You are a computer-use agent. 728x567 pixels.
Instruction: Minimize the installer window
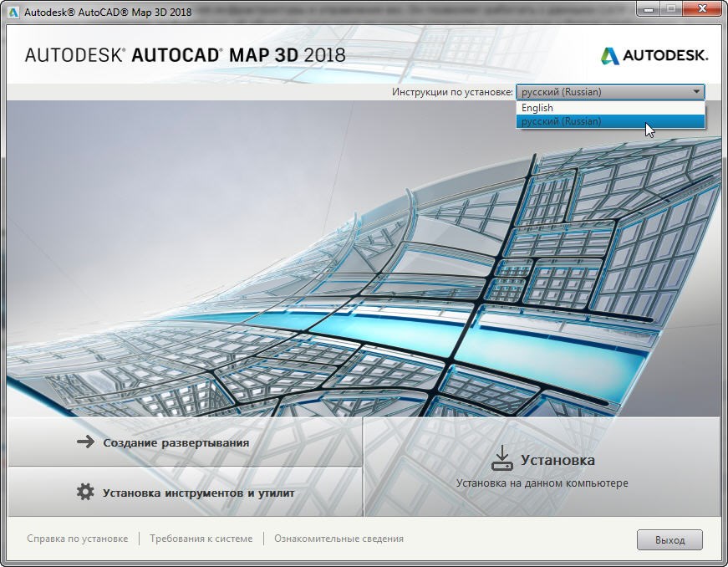649,9
